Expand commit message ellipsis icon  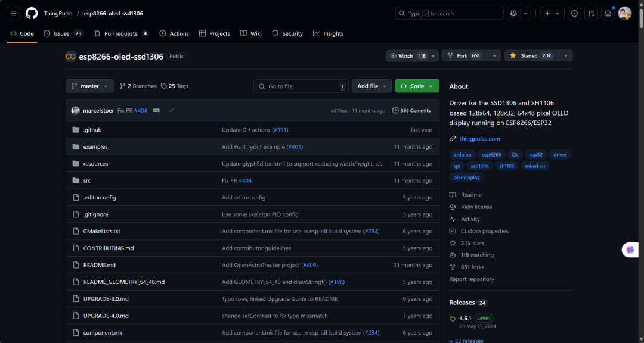pyautogui.click(x=156, y=110)
